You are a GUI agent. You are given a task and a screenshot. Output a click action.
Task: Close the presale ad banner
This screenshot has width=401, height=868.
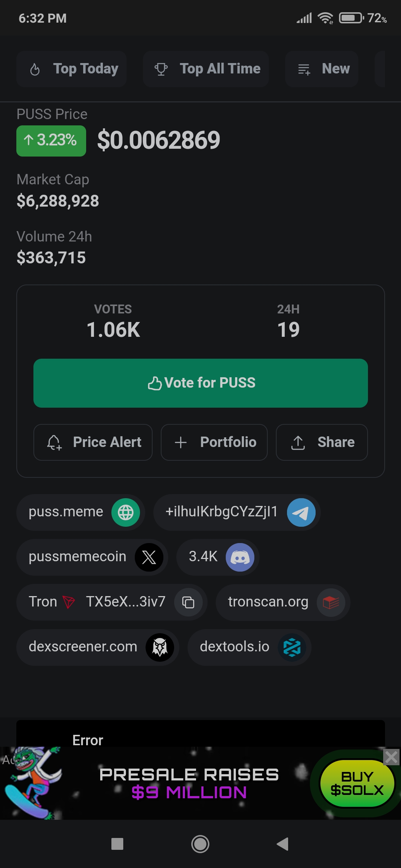[x=391, y=757]
